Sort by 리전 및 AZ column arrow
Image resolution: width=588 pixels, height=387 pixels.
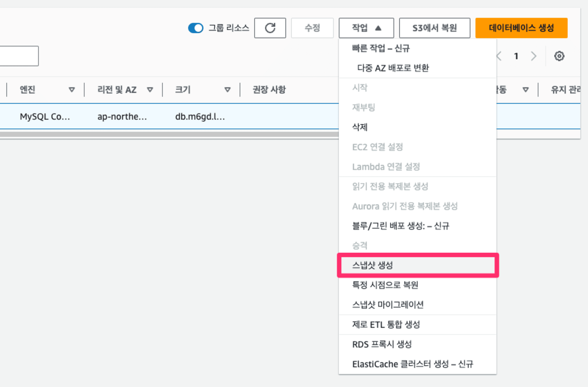point(150,89)
